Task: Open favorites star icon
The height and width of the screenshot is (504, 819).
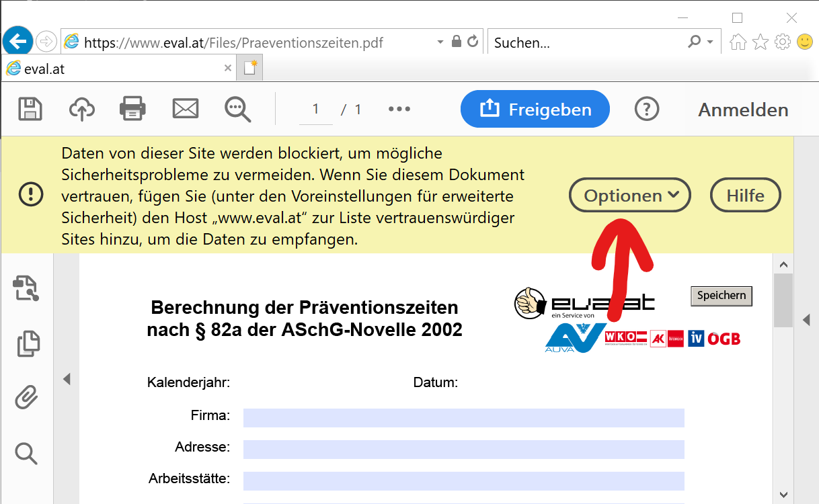Action: (760, 42)
